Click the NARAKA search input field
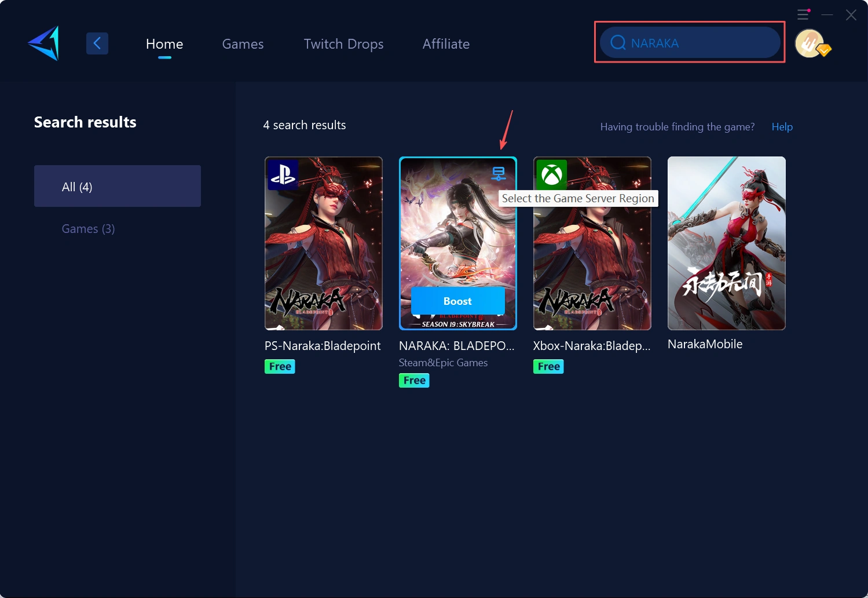868x598 pixels. pyautogui.click(x=689, y=42)
